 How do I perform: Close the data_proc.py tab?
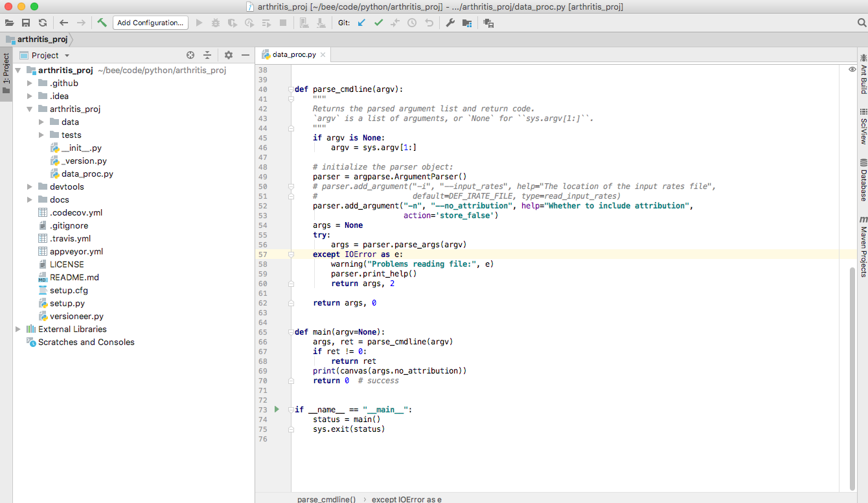[323, 54]
